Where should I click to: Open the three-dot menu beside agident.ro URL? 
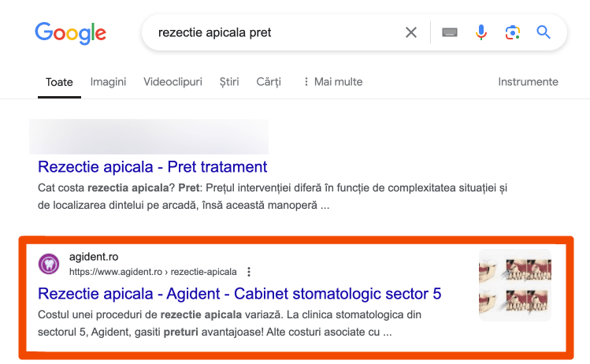click(249, 272)
